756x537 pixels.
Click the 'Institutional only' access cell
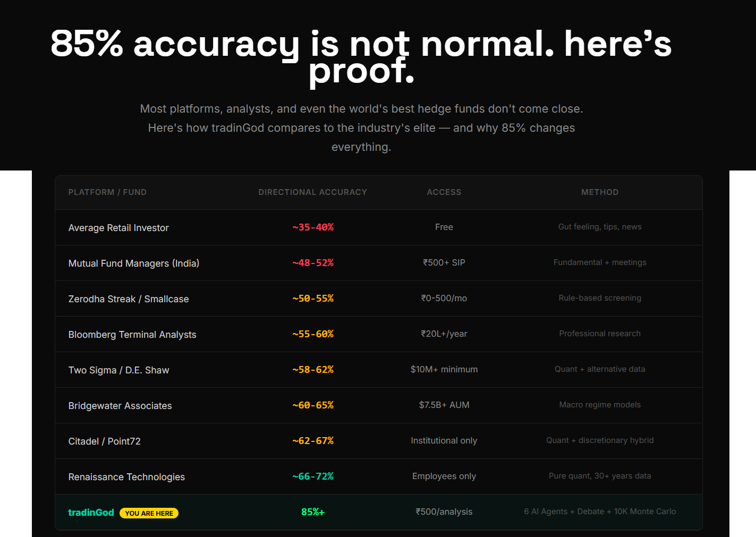[444, 440]
